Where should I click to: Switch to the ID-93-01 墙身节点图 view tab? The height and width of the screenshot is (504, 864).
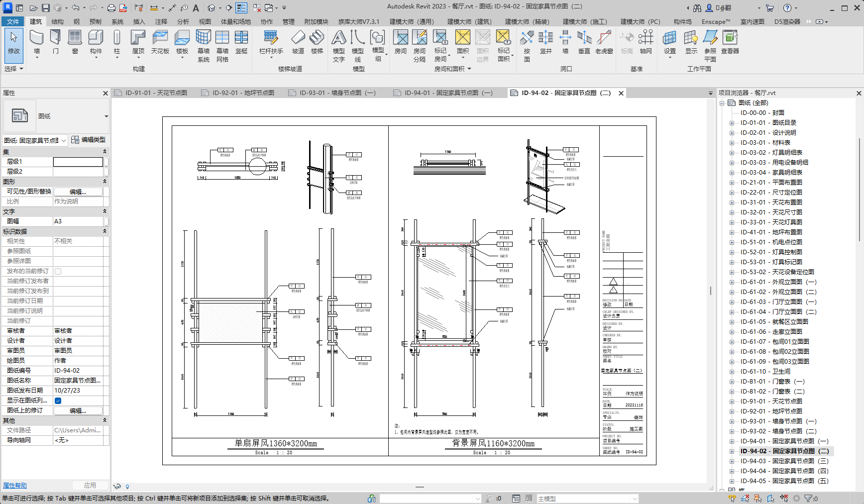coord(337,93)
